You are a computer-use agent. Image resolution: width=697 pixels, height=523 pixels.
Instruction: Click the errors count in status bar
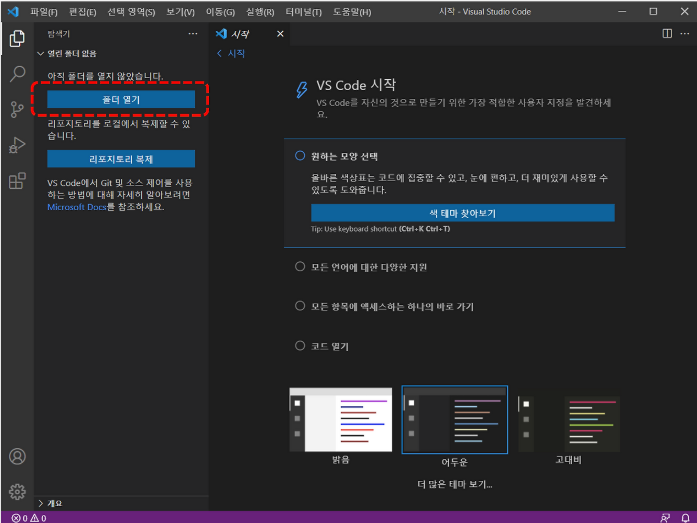click(x=20, y=518)
